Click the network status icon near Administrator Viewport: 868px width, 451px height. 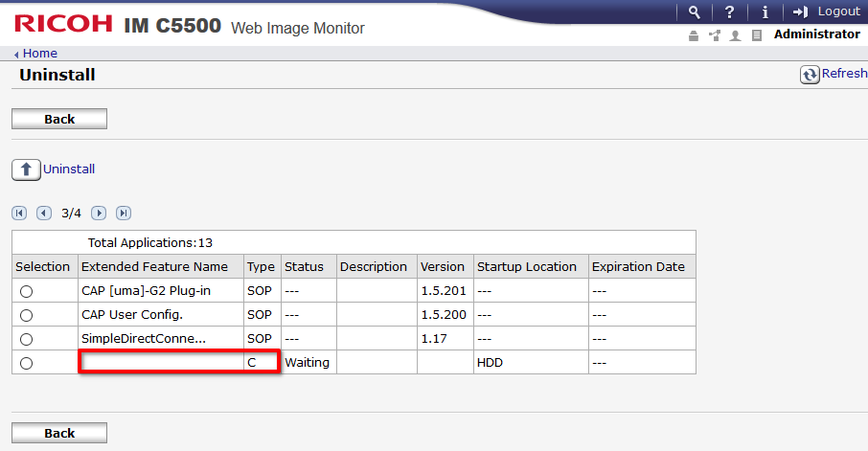click(x=715, y=35)
